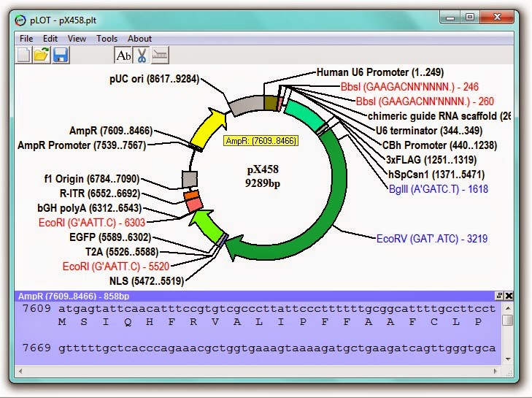Image resolution: width=532 pixels, height=398 pixels.
Task: Click the U6 terminator (344..349) label
Action: point(429,131)
